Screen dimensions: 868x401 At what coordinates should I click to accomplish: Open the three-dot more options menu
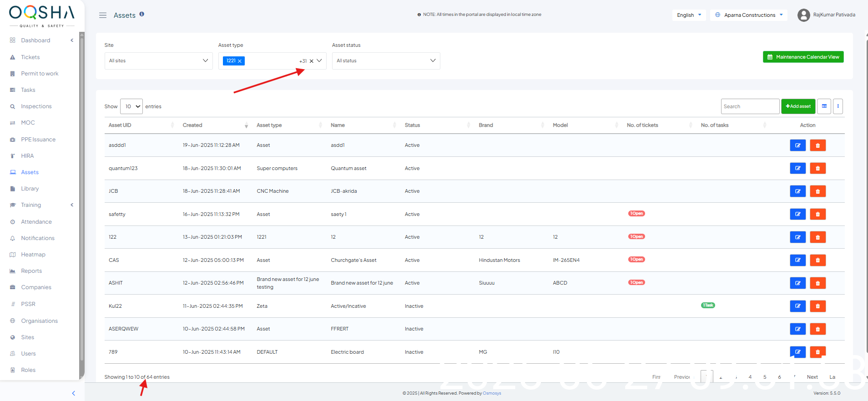[838, 106]
